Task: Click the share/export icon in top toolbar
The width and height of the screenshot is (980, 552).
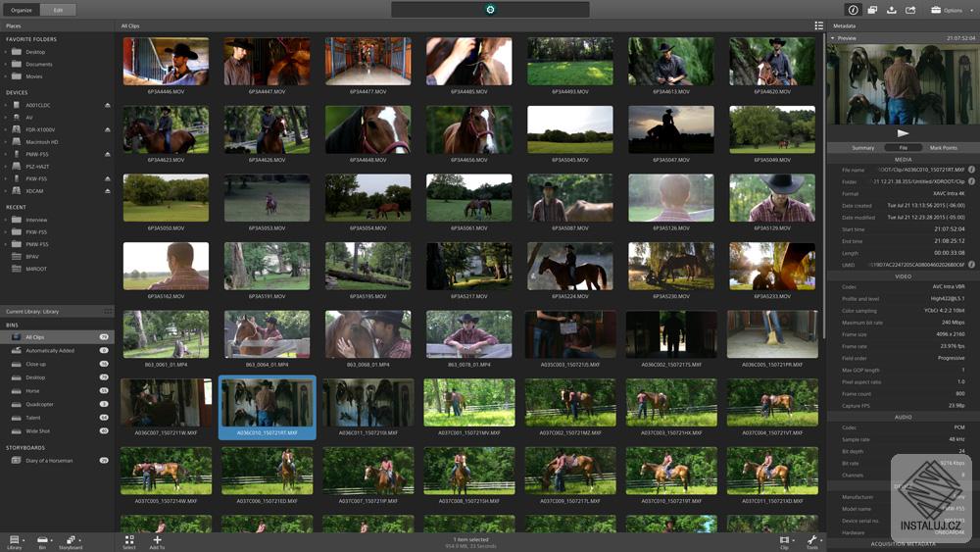Action: pos(910,10)
